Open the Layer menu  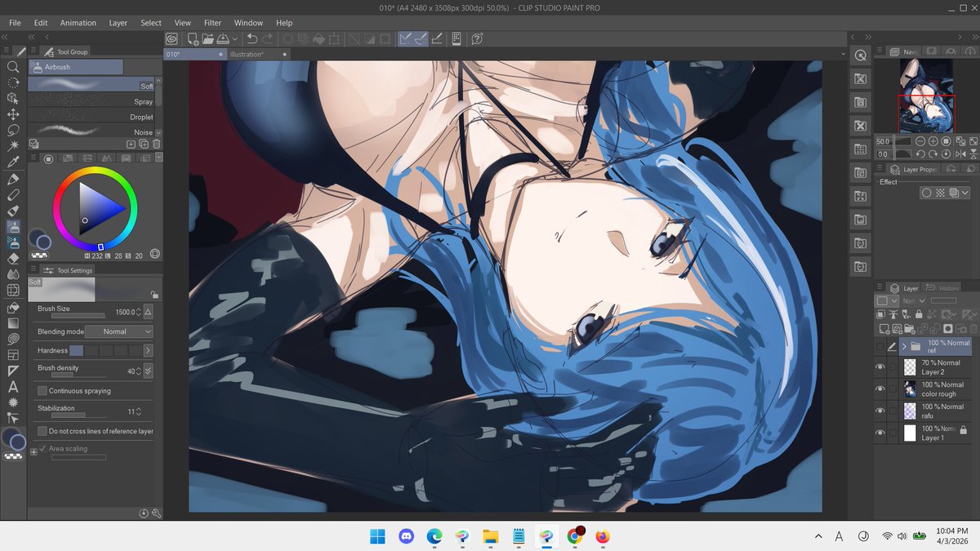118,23
